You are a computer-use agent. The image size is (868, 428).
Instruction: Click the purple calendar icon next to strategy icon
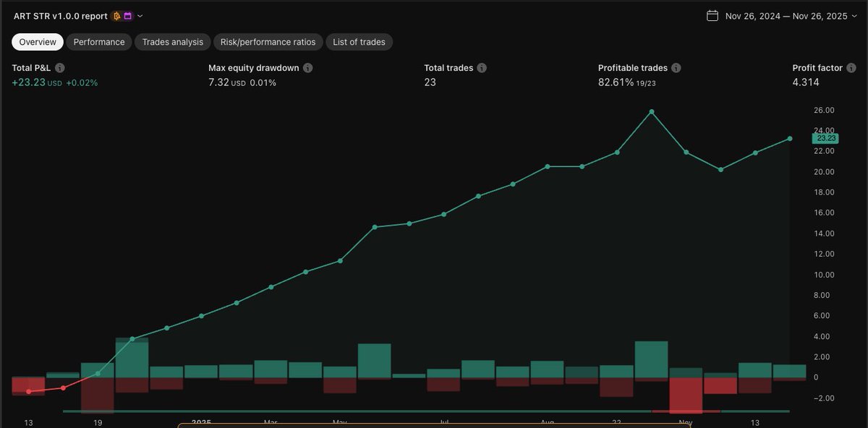127,16
